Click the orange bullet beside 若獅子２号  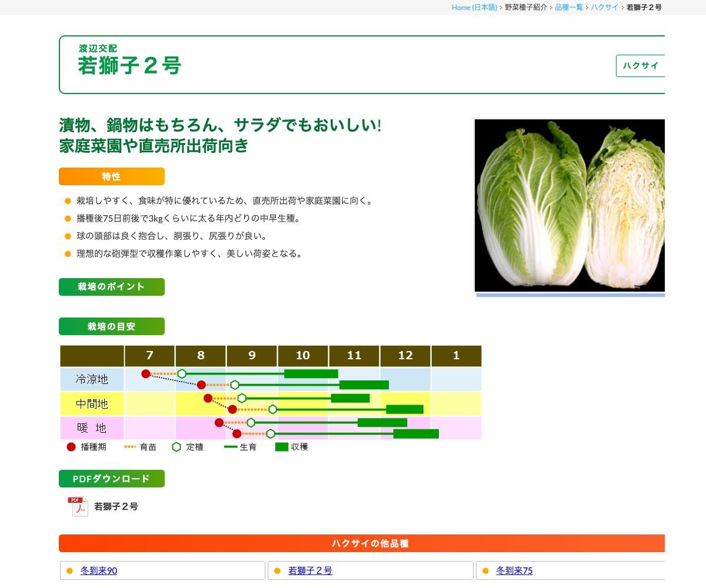[x=277, y=570]
